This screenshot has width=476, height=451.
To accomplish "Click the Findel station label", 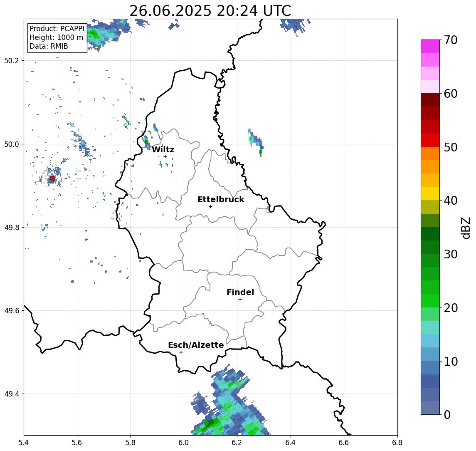I will (x=240, y=292).
